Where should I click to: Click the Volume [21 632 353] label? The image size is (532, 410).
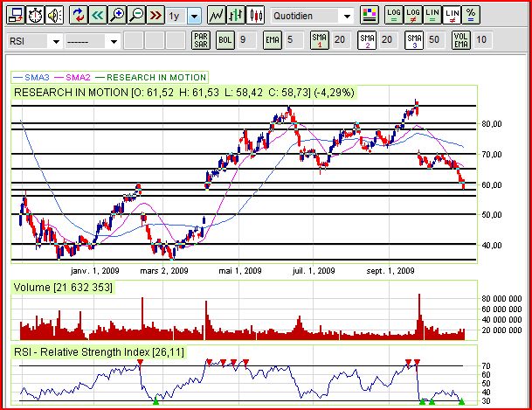coord(63,288)
